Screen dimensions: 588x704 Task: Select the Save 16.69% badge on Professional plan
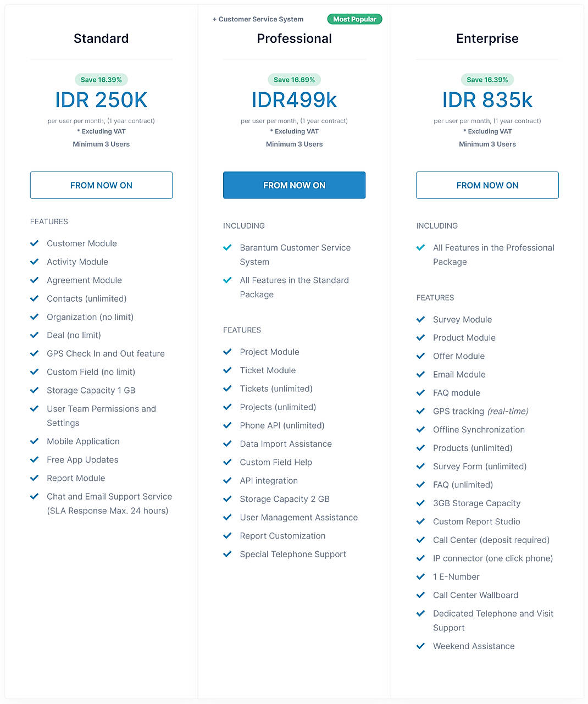coord(294,79)
